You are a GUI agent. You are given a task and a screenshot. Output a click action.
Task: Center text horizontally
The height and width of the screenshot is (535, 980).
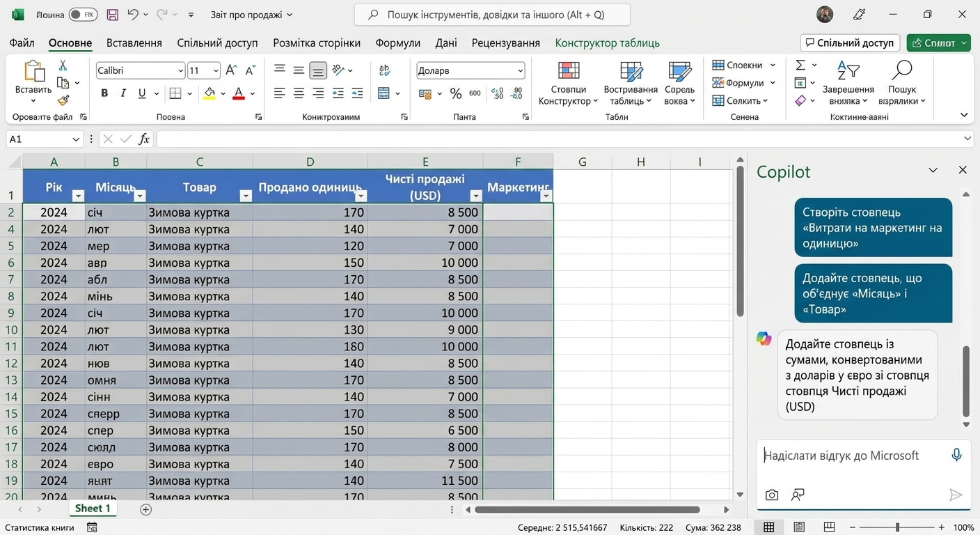click(299, 93)
